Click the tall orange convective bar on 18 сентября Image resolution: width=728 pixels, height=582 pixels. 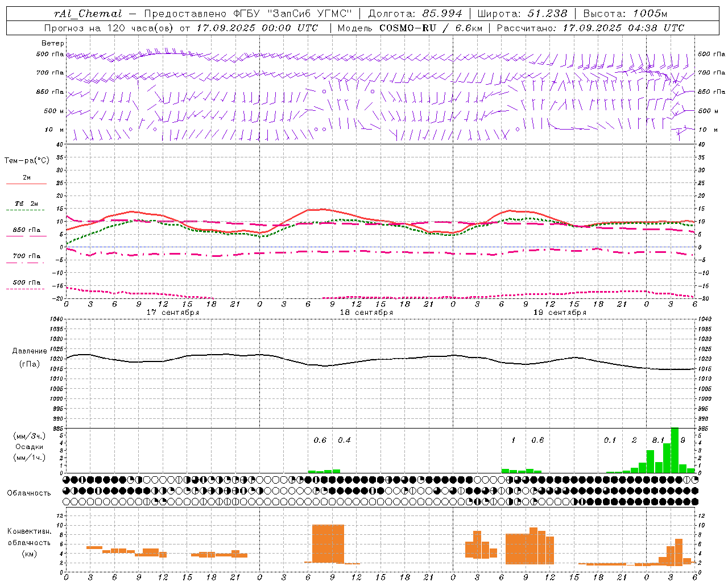(328, 544)
